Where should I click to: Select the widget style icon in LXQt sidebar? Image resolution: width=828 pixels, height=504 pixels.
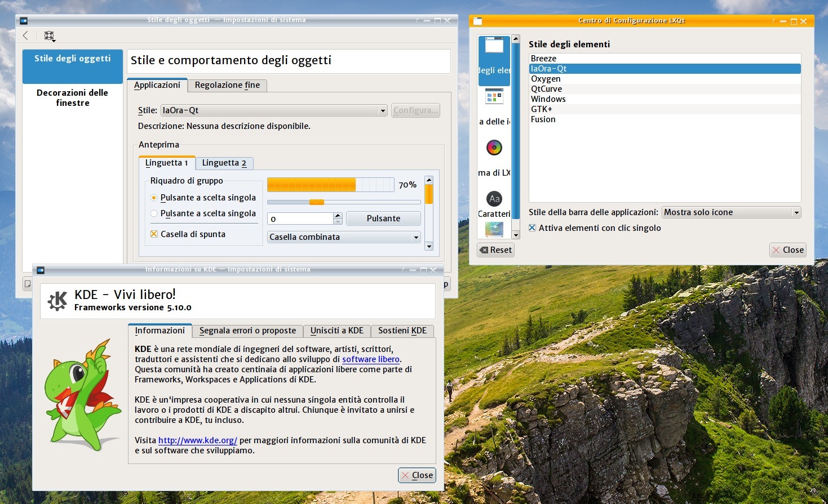pyautogui.click(x=494, y=45)
